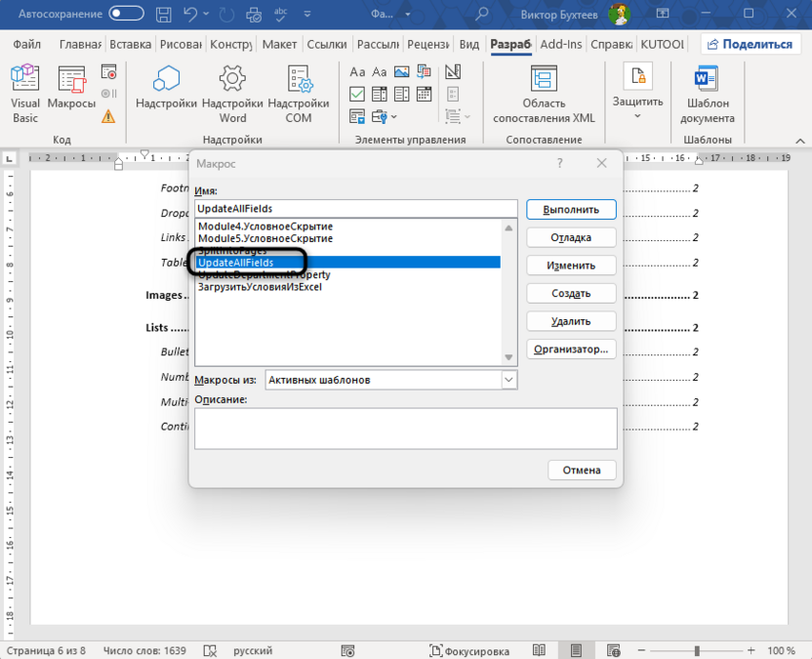The width and height of the screenshot is (812, 659).
Task: Click the Организатор button
Action: 571,349
